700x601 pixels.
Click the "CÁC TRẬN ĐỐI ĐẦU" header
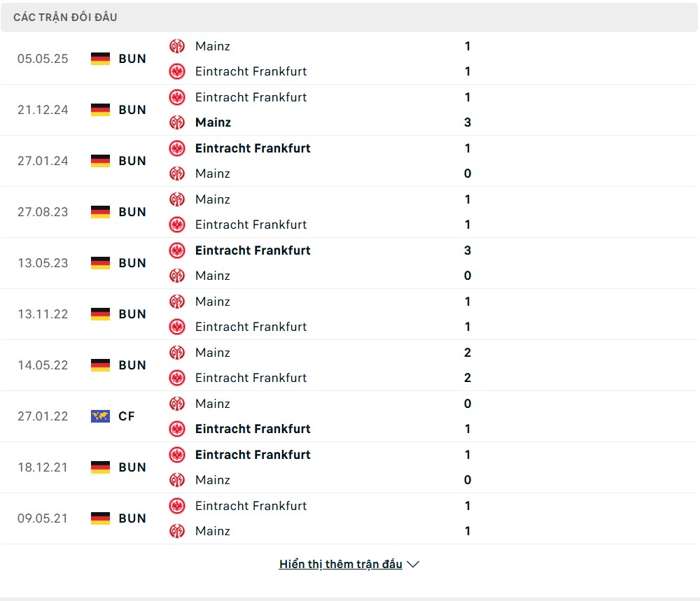click(x=65, y=17)
